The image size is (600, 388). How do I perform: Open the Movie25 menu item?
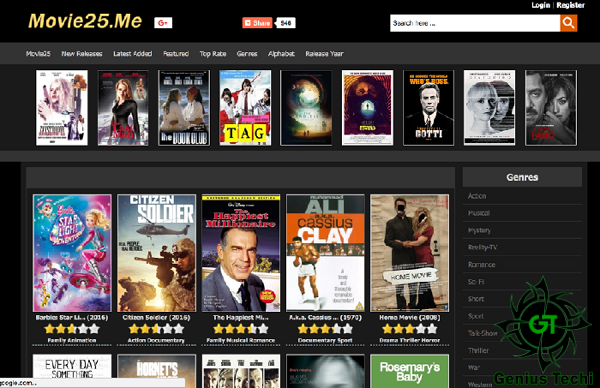[x=38, y=54]
